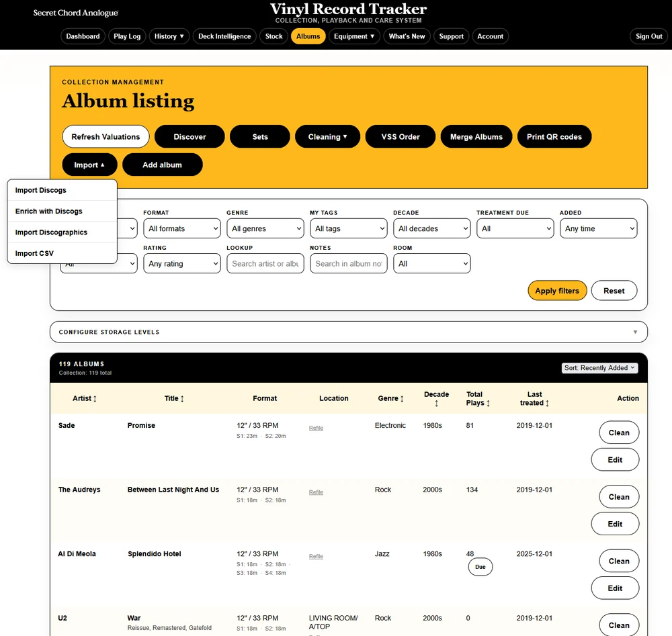672x636 pixels.
Task: Open the Decade filter dropdown
Action: (x=432, y=228)
